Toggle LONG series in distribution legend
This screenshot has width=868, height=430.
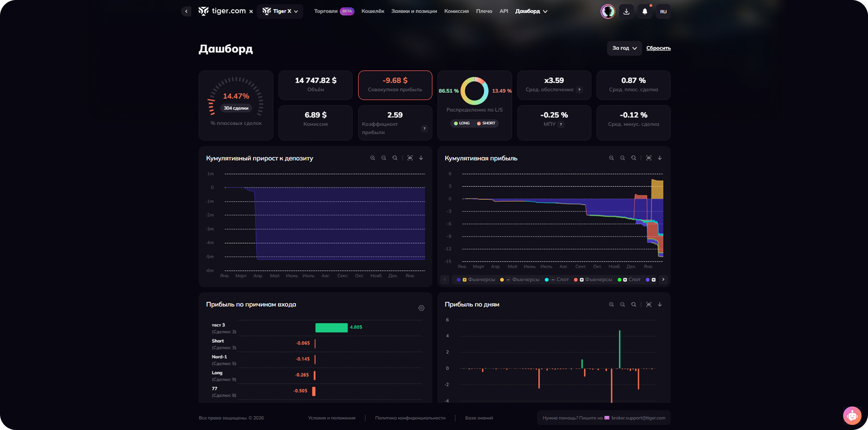coord(462,123)
